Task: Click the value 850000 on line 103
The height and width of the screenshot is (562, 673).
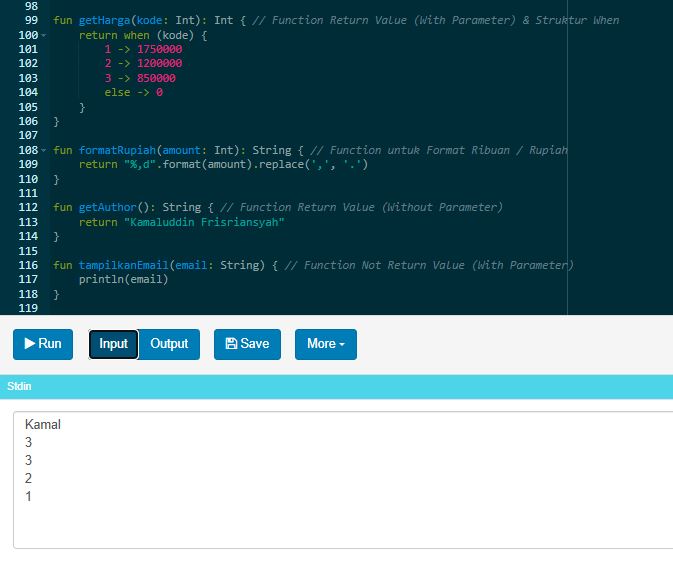Action: tap(156, 78)
